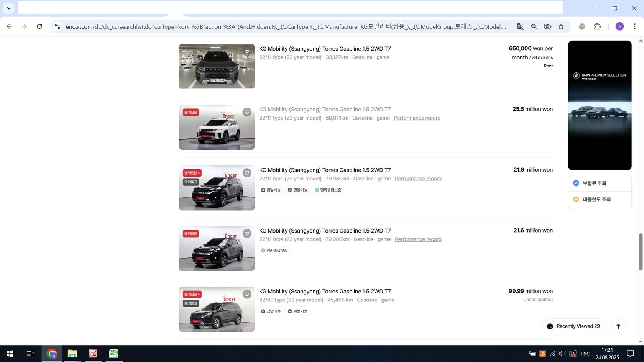Open the Torres title priced 650,000 won per month
644x362 pixels.
coord(325,49)
